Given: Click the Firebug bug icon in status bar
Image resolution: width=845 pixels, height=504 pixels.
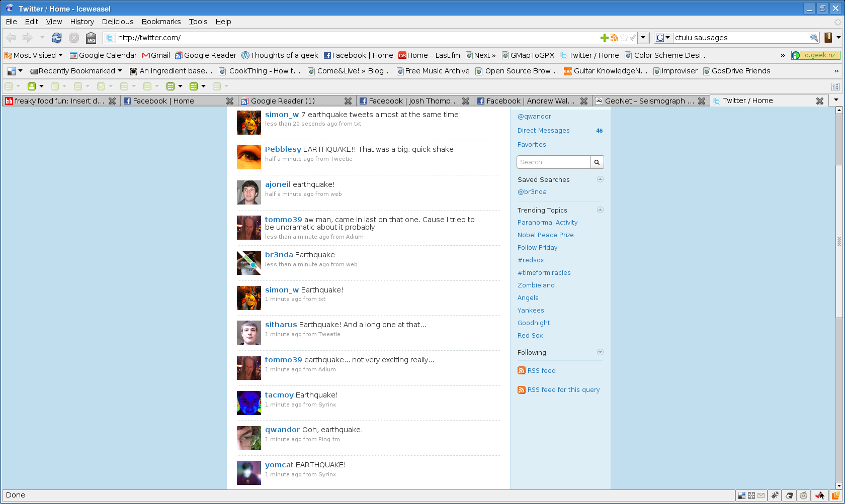Looking at the screenshot, I should pyautogui.click(x=775, y=495).
